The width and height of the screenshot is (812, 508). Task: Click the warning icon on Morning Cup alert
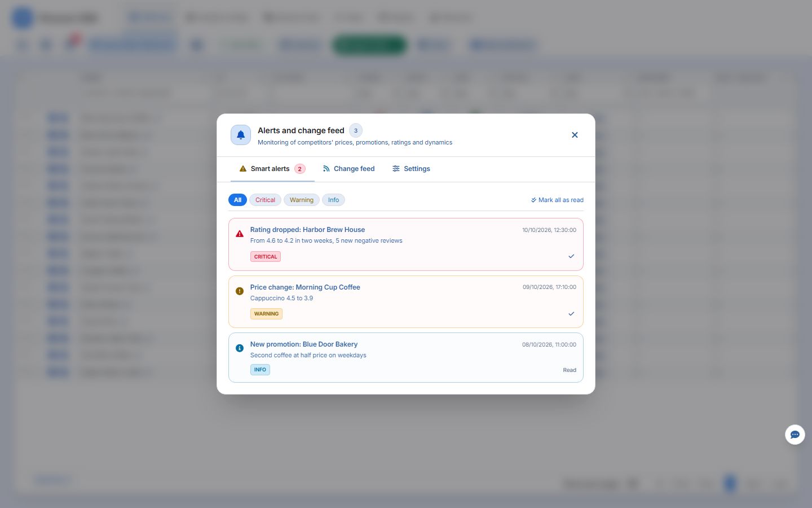(240, 291)
